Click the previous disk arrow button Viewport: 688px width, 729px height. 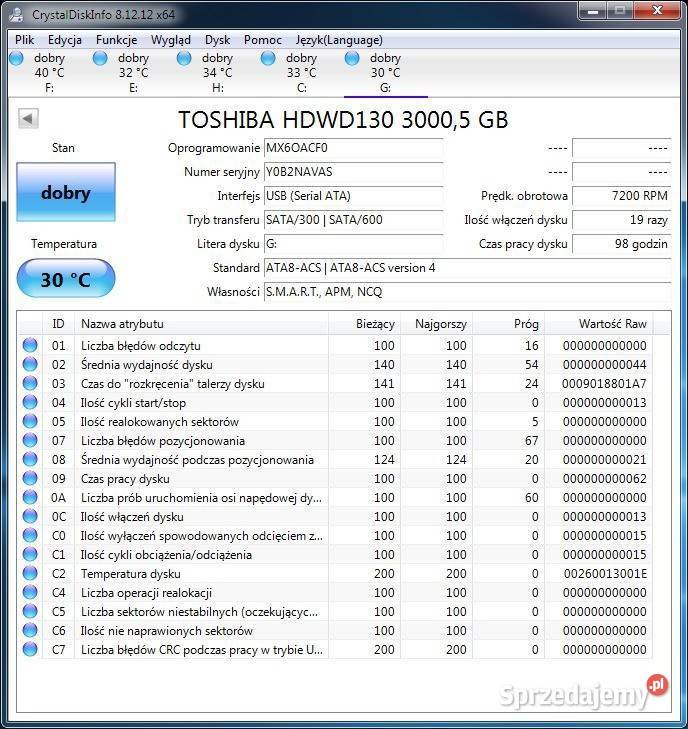[x=28, y=119]
